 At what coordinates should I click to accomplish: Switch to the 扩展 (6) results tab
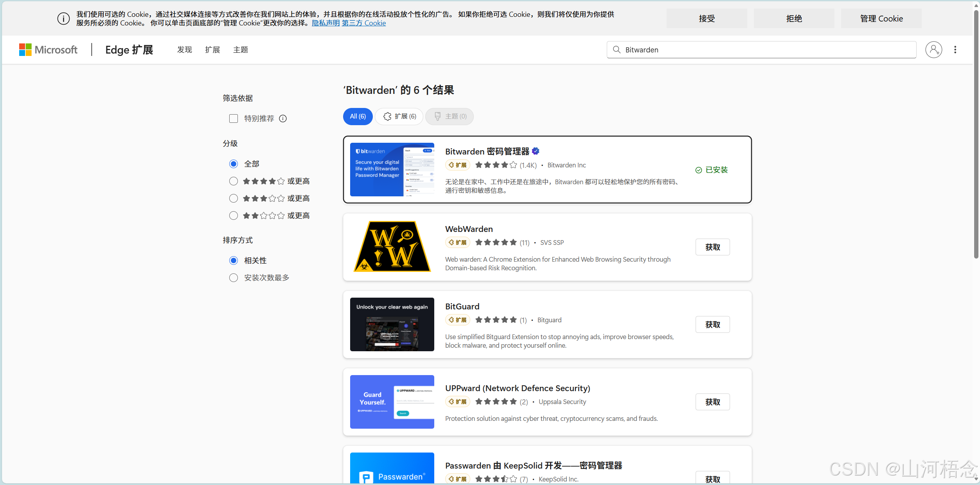tap(399, 117)
